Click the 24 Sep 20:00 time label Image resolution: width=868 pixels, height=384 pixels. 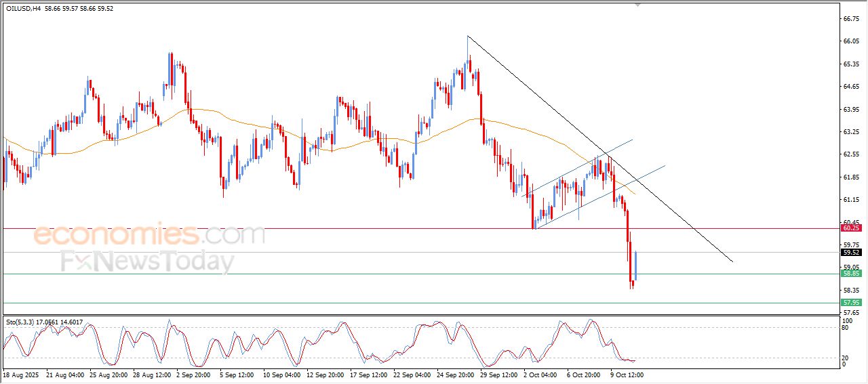point(454,374)
